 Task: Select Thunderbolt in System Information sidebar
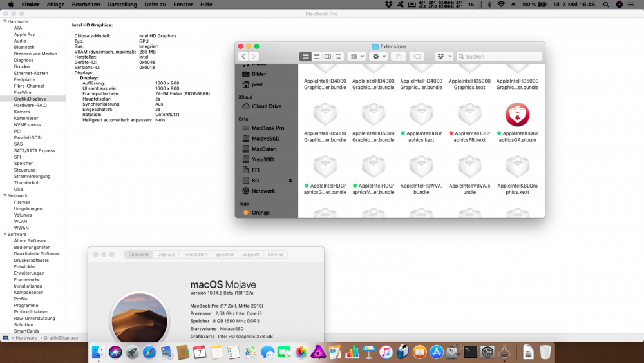point(26,182)
